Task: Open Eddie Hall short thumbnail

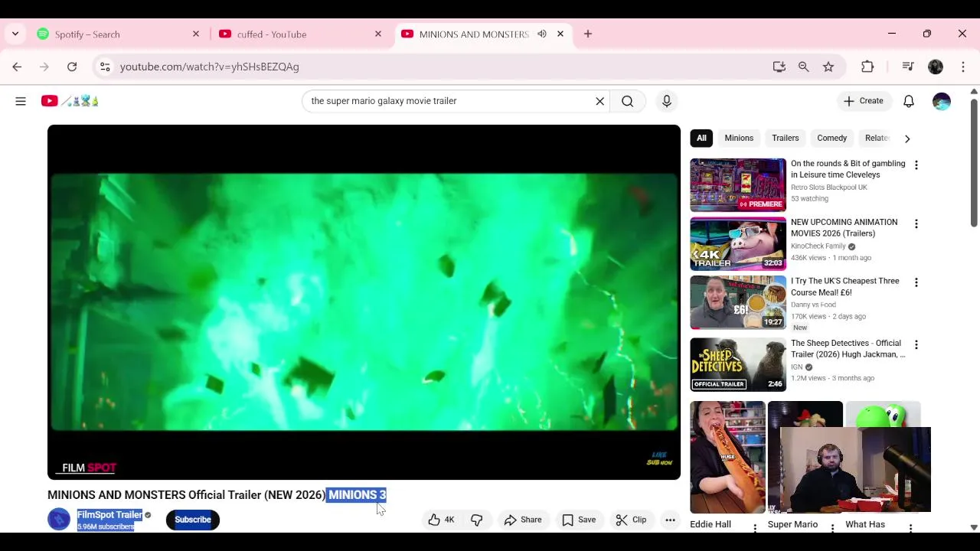Action: click(727, 458)
